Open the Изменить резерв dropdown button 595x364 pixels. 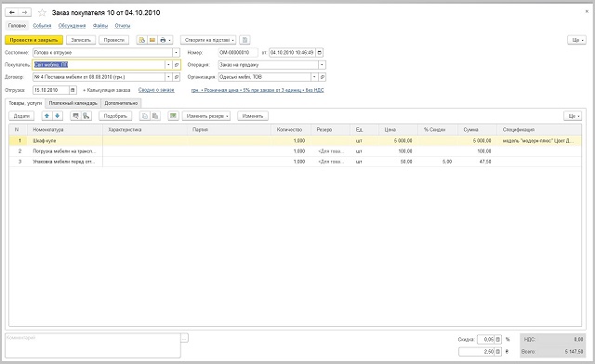pyautogui.click(x=206, y=116)
